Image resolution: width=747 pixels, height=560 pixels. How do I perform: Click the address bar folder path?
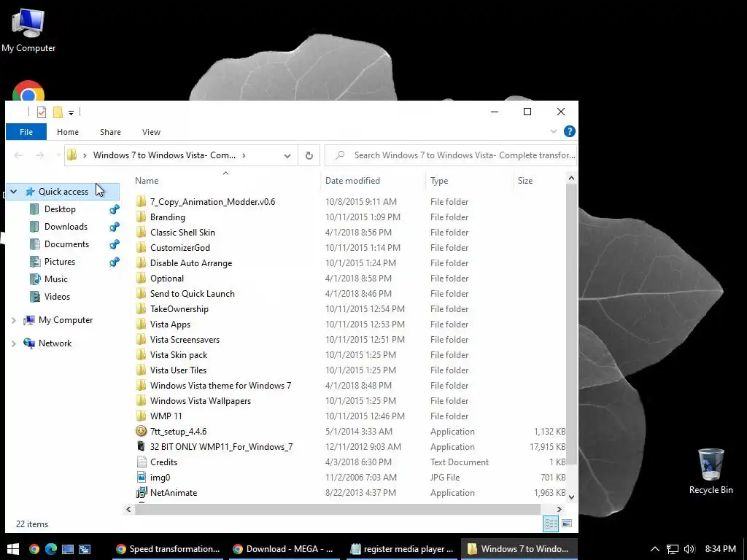164,155
